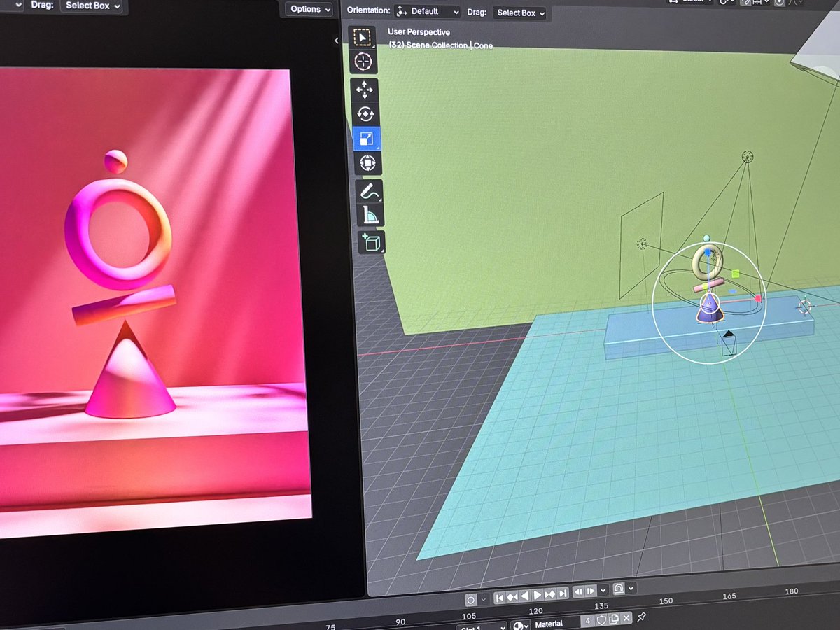
Task: Click the material user count 4
Action: 588,621
